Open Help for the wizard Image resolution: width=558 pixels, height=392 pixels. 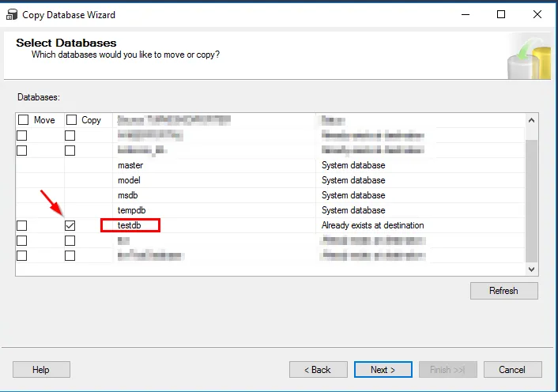click(41, 369)
